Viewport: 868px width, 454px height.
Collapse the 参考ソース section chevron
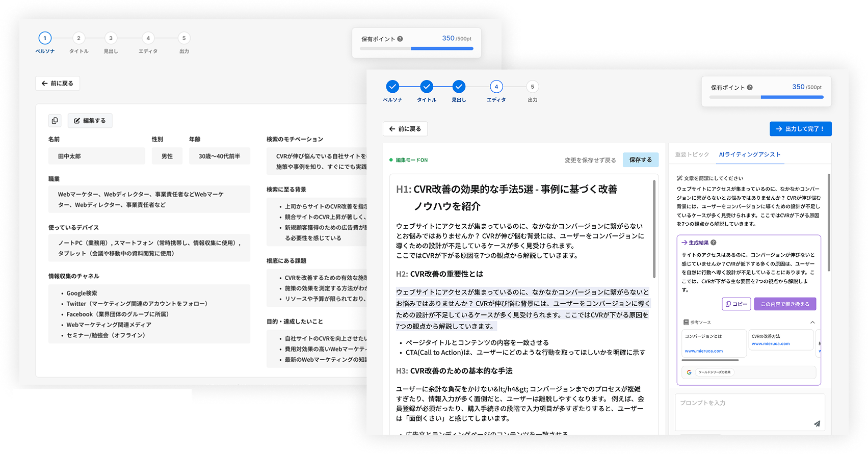812,322
